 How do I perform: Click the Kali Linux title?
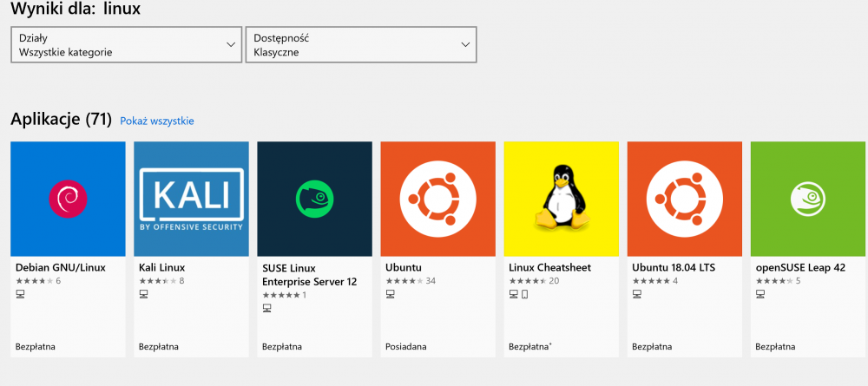click(x=161, y=268)
